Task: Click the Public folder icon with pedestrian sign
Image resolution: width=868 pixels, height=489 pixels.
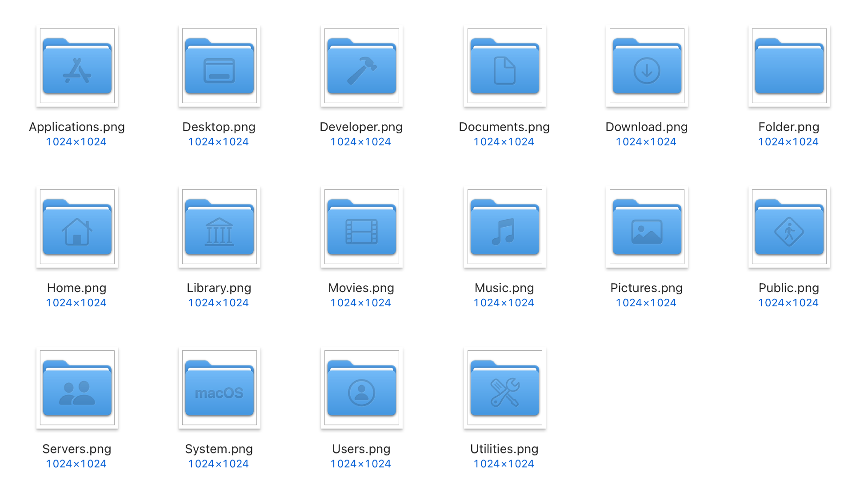Action: click(789, 227)
